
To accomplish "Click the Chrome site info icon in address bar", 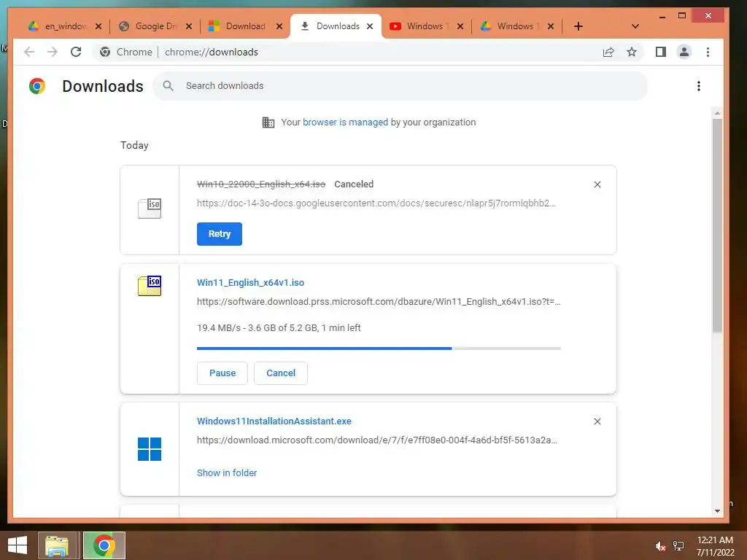I will (105, 52).
